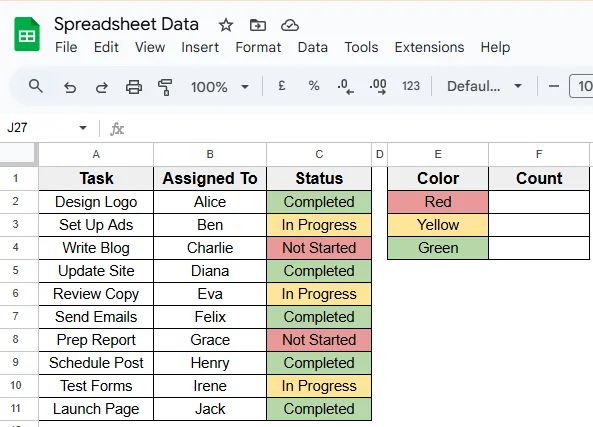The image size is (593, 427).
Task: Increase decimal places
Action: 377,86
